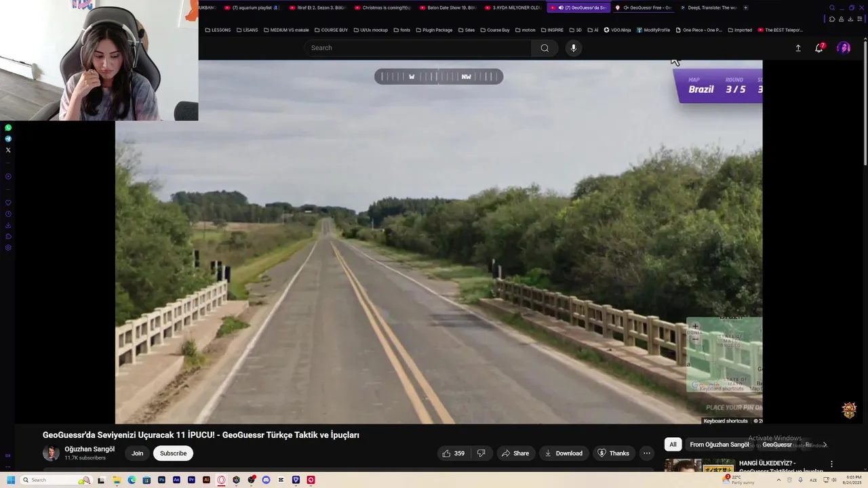Open the history clock icon in Opera sidebar
The width and height of the screenshot is (868, 488).
point(8,214)
